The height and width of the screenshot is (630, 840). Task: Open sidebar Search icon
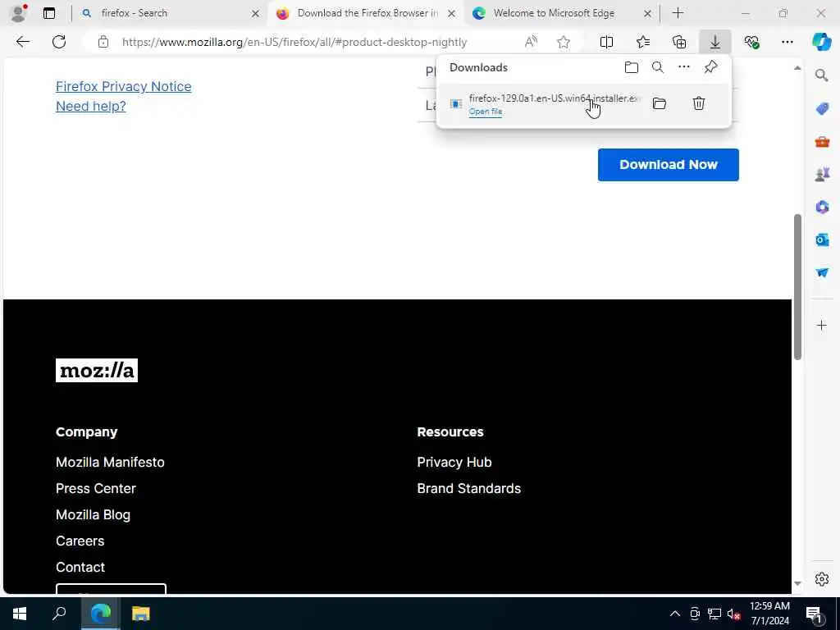(822, 75)
